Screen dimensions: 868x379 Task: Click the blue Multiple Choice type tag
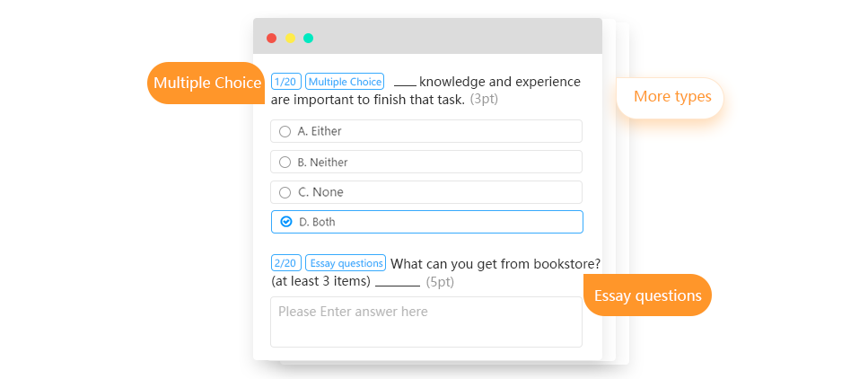[345, 82]
